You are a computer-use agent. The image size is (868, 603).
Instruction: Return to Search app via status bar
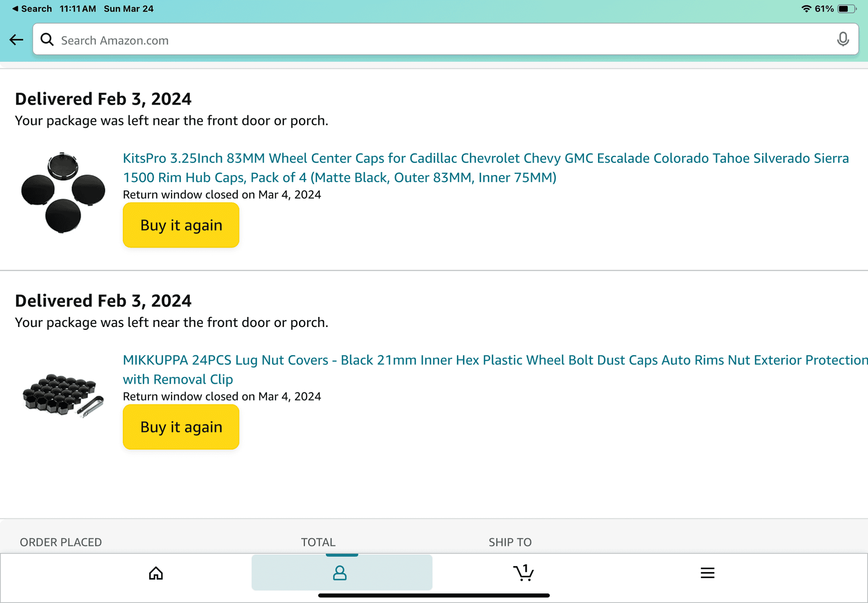tap(32, 9)
